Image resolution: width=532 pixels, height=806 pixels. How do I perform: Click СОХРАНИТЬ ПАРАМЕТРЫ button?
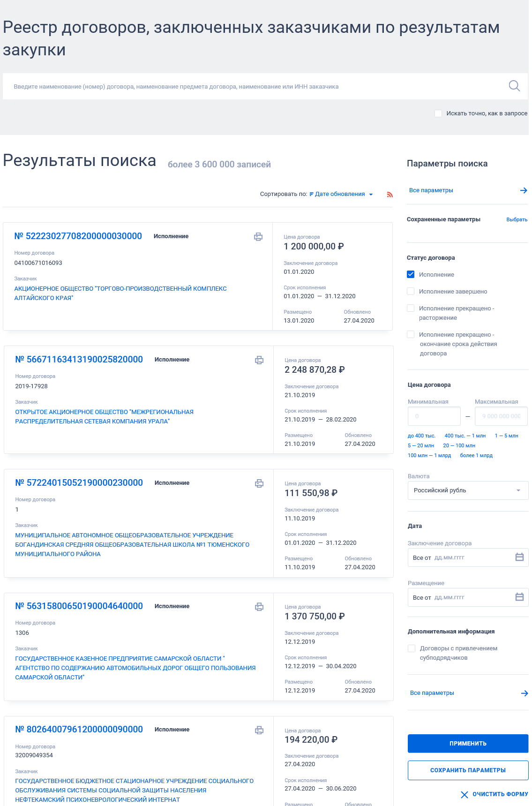(x=468, y=770)
